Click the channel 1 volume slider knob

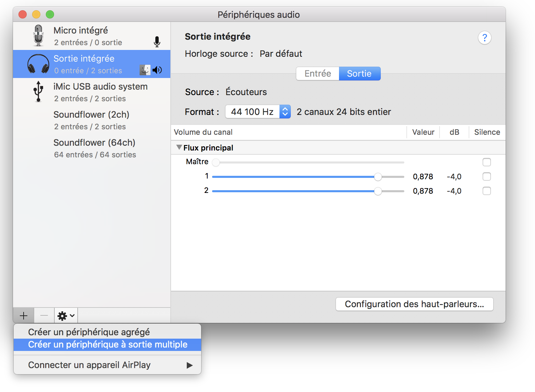point(378,177)
